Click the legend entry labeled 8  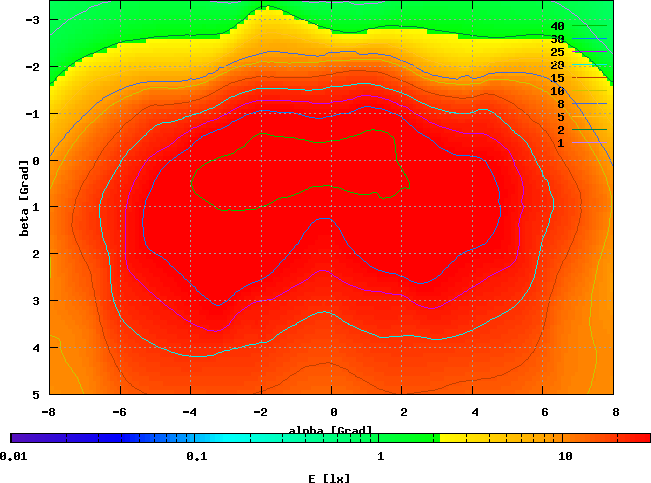coord(561,104)
